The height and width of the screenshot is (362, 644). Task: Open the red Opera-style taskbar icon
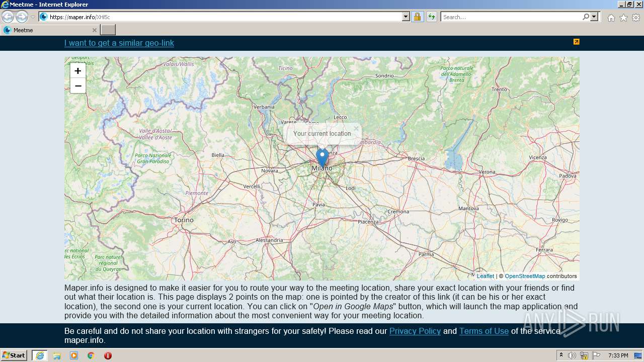pos(108,355)
